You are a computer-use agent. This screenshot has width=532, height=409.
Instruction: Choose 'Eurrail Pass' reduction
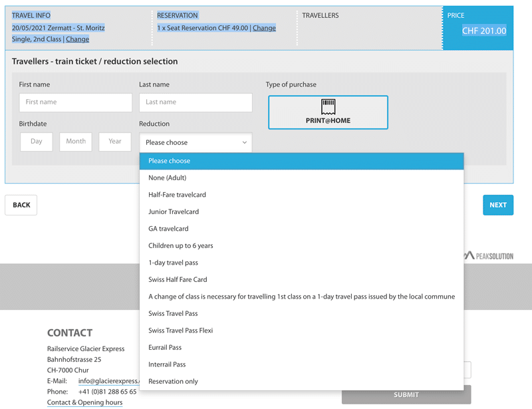pos(301,348)
